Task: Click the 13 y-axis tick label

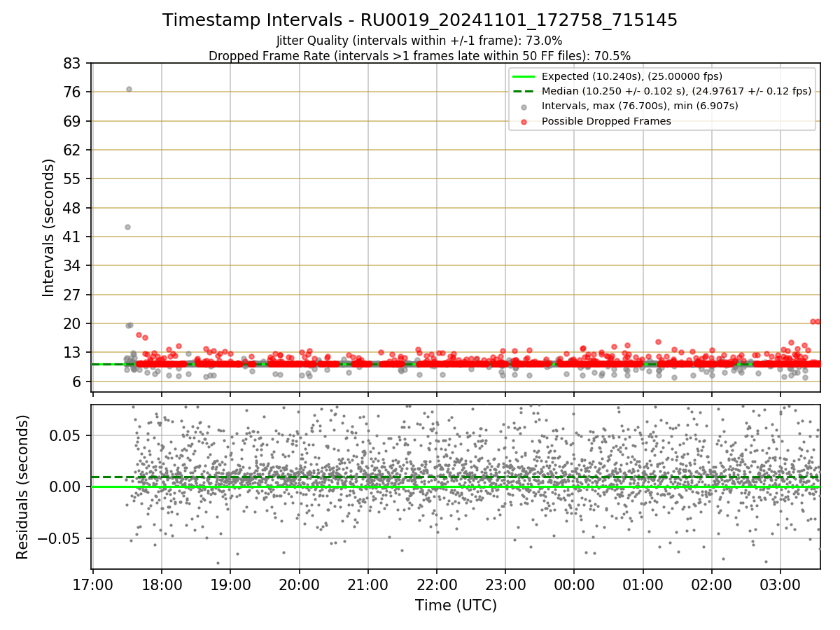Action: coord(73,352)
